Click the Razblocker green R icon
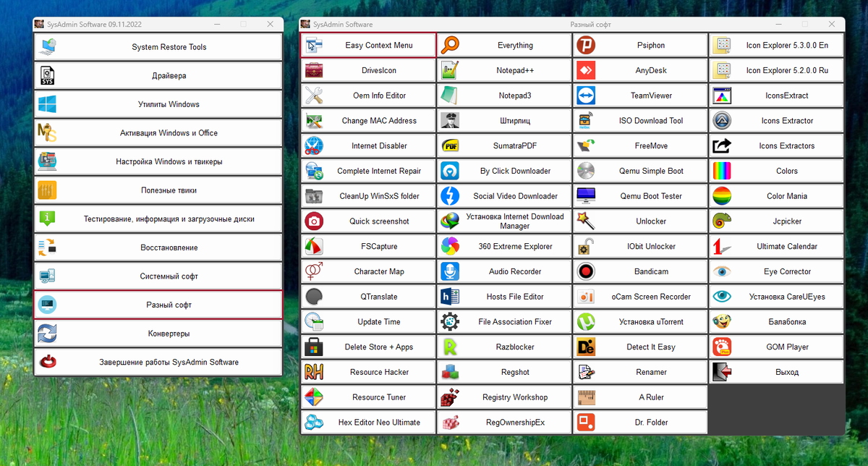Image resolution: width=868 pixels, height=466 pixels. click(x=450, y=347)
